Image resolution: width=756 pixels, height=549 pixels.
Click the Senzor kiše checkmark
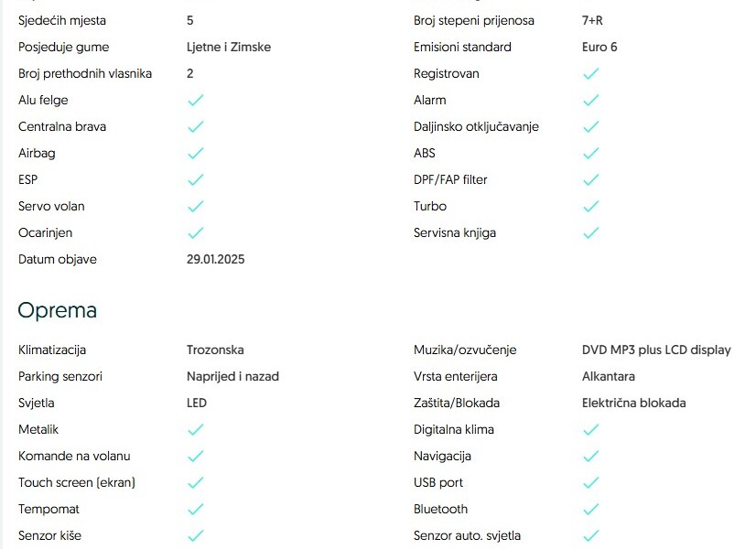pyautogui.click(x=195, y=535)
